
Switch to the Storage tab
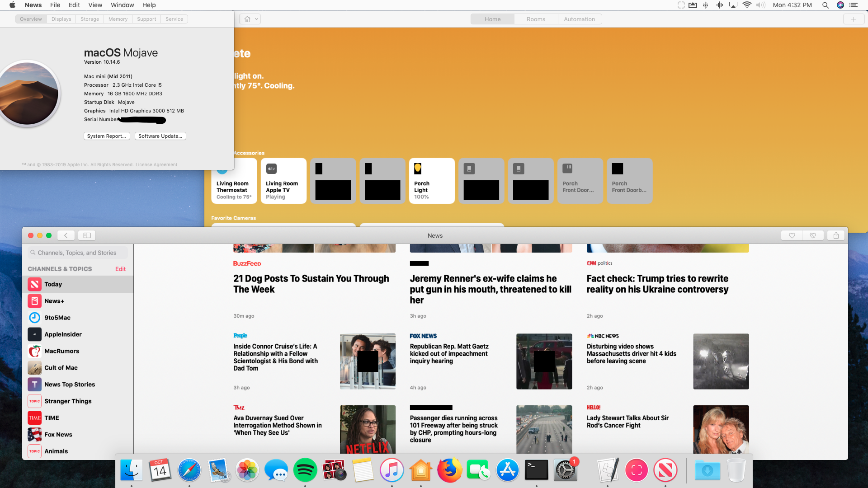tap(90, 19)
